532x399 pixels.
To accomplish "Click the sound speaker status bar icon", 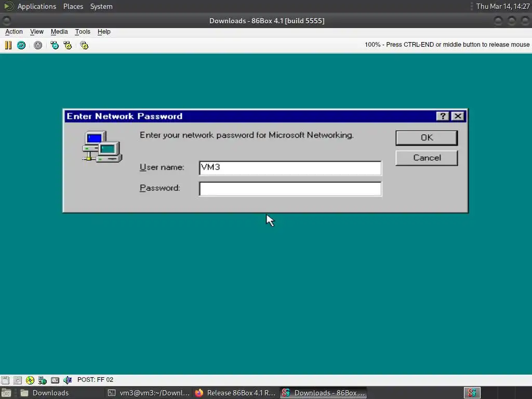I will 68,380.
